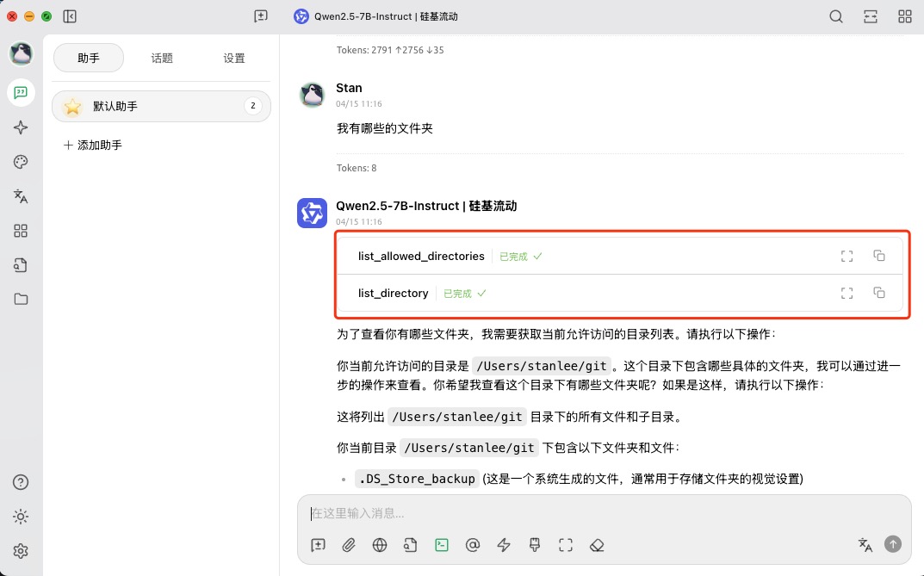The width and height of the screenshot is (924, 576).
Task: Open the user avatar in the left sidebar
Action: [21, 53]
